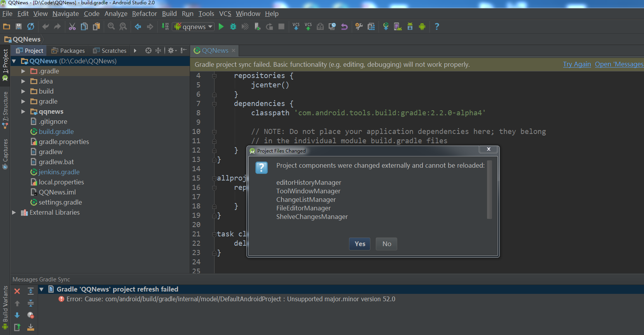Open the gear settings dropdown in Project panel
This screenshot has height=335, width=644.
172,50
